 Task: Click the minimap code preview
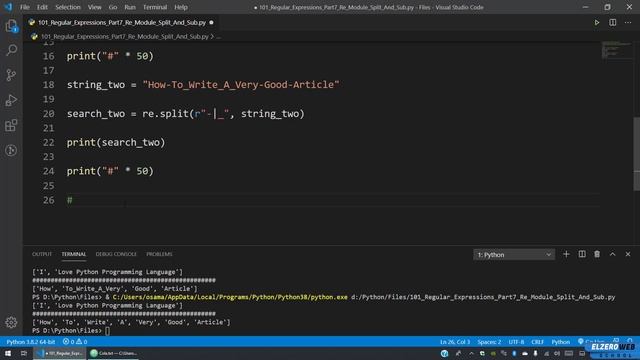point(616,49)
